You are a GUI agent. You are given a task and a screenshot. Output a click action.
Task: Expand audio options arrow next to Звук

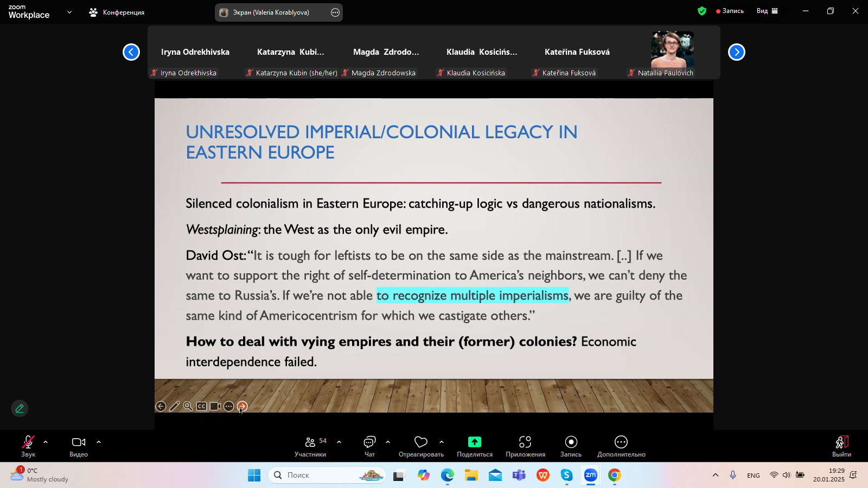pos(46,442)
